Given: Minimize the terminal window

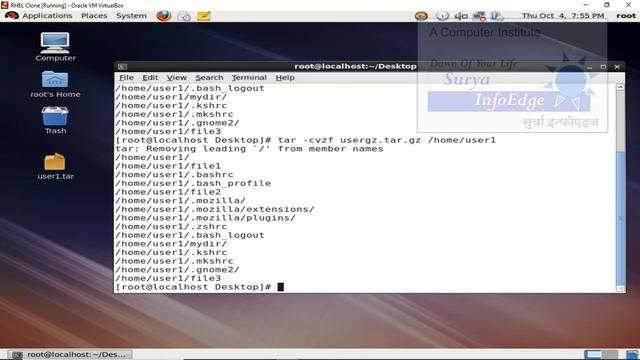Looking at the screenshot, I should tap(589, 67).
